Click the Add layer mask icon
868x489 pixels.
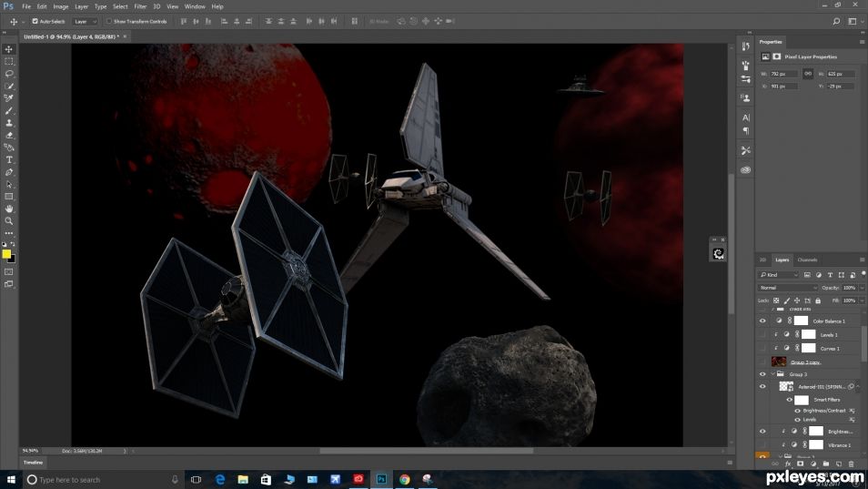pyautogui.click(x=801, y=464)
